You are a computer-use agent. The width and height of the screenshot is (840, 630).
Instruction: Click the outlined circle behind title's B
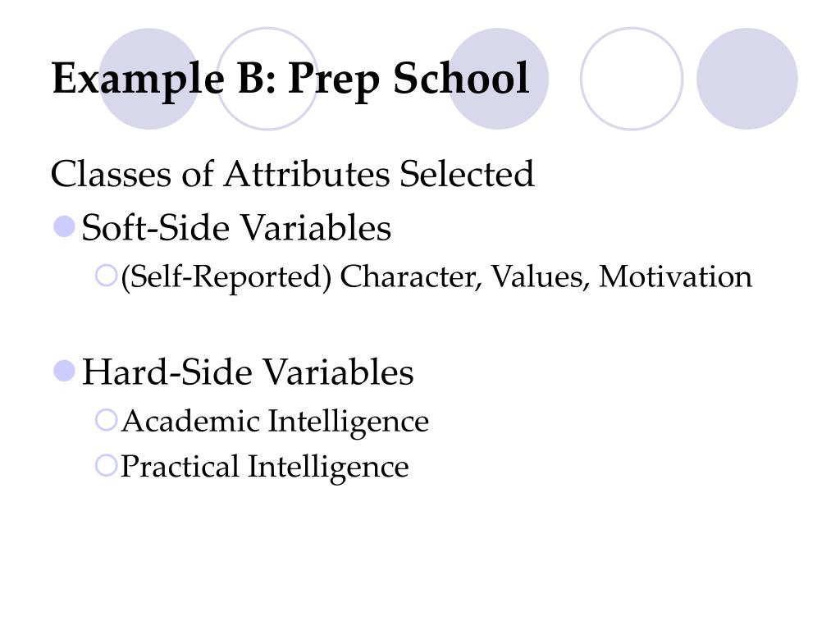point(267,79)
